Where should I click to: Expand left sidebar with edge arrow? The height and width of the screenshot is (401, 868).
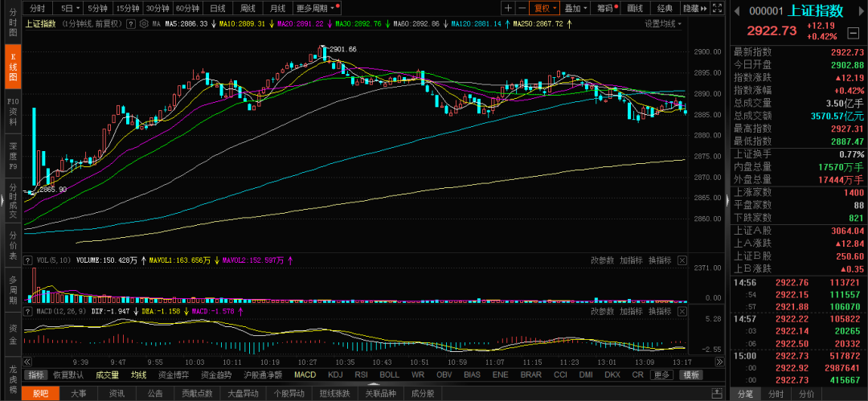click(2, 201)
